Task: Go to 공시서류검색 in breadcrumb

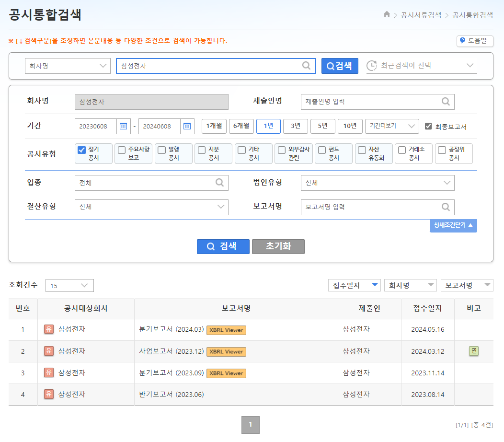Action: (x=421, y=15)
